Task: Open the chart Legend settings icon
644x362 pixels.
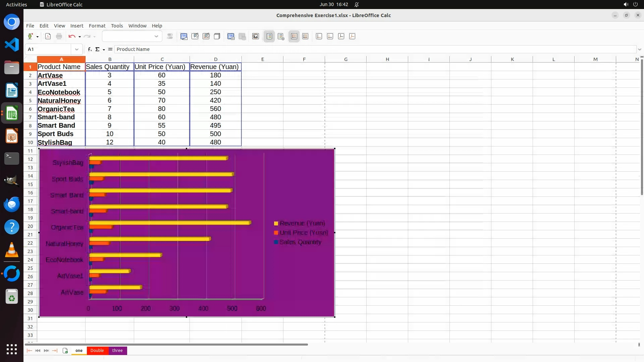Action: (281, 36)
